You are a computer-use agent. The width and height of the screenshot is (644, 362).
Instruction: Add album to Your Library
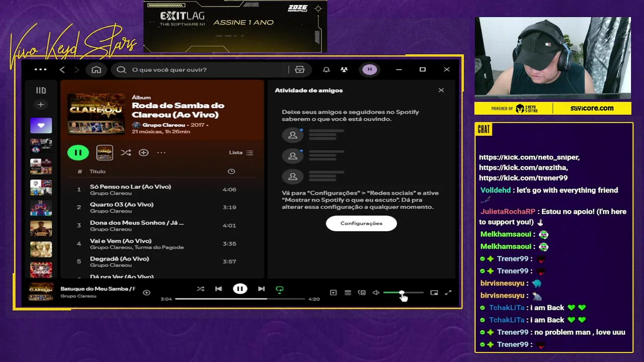point(143,152)
